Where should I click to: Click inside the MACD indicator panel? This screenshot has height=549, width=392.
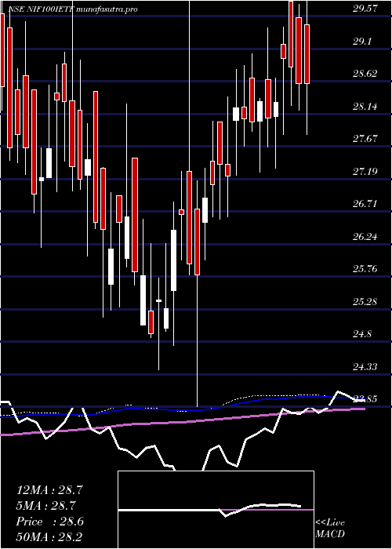point(216,510)
